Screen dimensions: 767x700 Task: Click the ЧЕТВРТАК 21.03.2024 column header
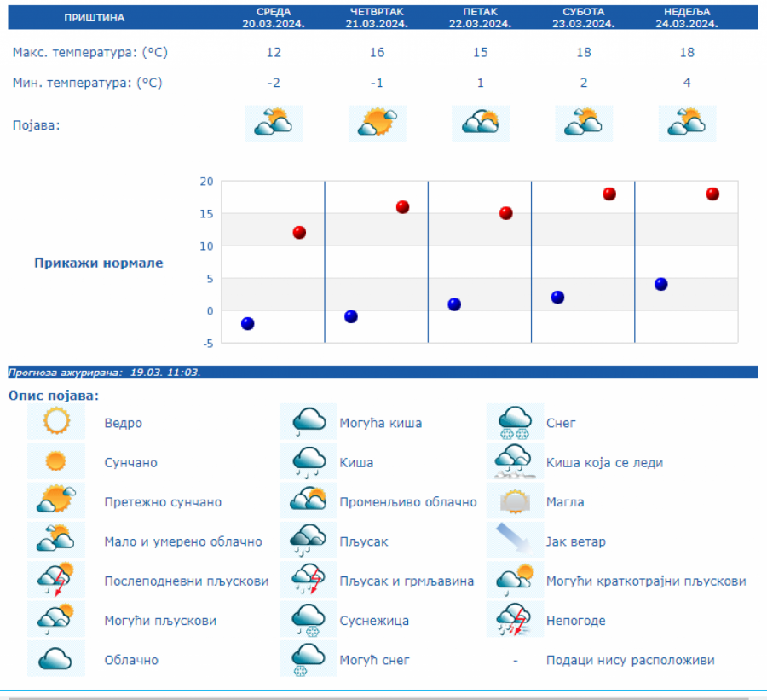(377, 18)
